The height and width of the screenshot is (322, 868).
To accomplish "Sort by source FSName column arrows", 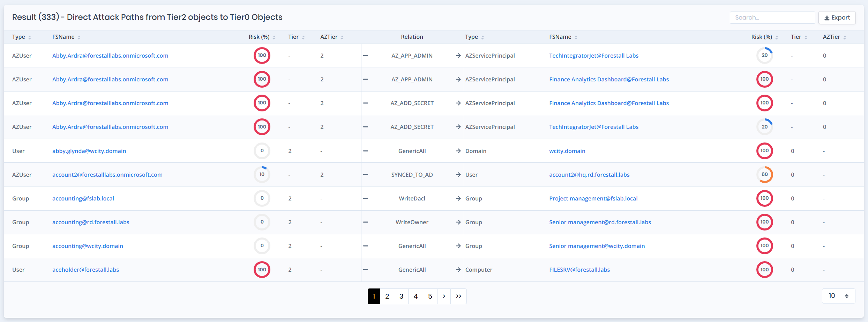I will 79,37.
